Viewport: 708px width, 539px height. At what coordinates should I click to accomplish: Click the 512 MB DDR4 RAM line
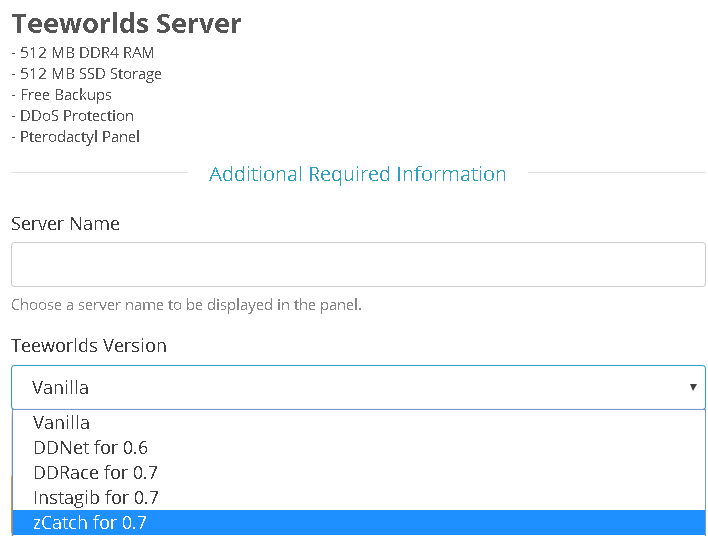point(83,53)
